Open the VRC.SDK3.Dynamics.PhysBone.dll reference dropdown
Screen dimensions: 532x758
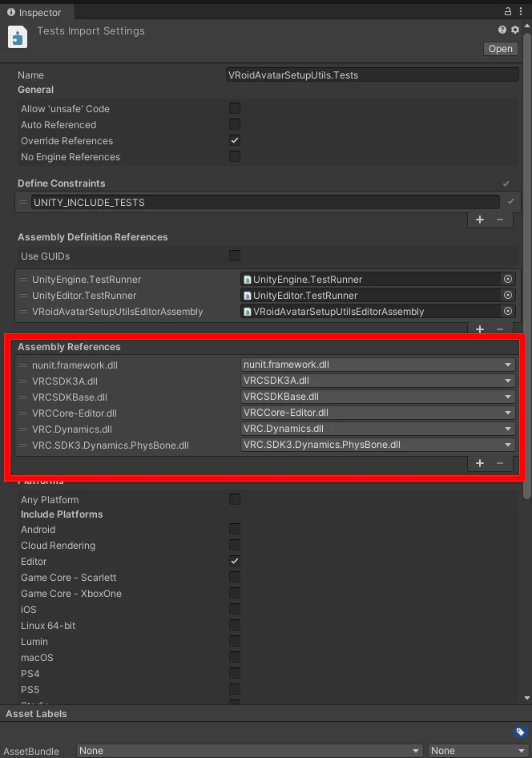click(377, 444)
